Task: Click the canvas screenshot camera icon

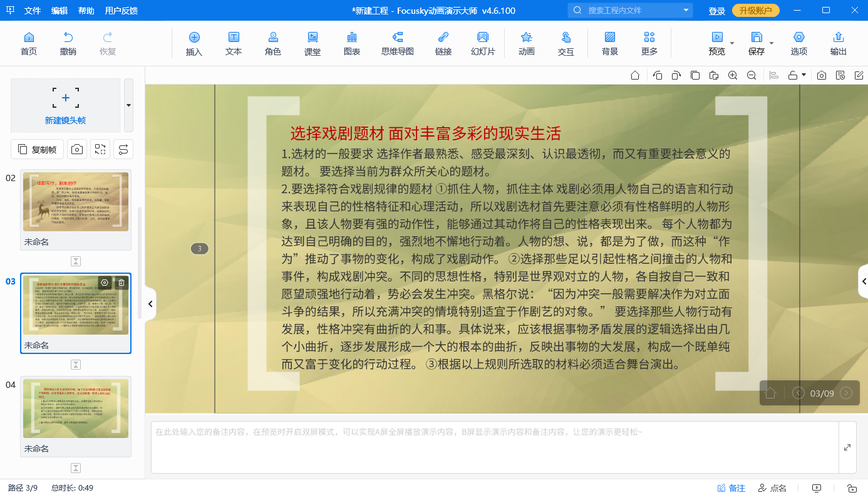Action: 822,75
